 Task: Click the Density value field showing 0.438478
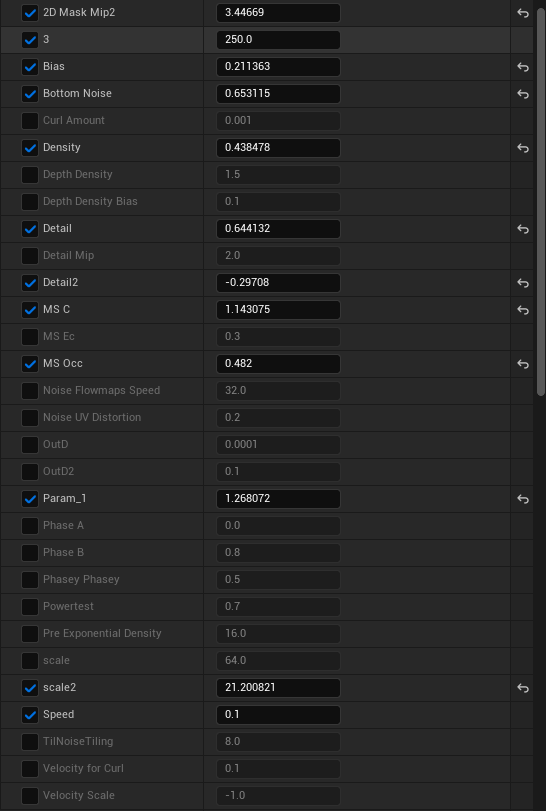(x=278, y=148)
